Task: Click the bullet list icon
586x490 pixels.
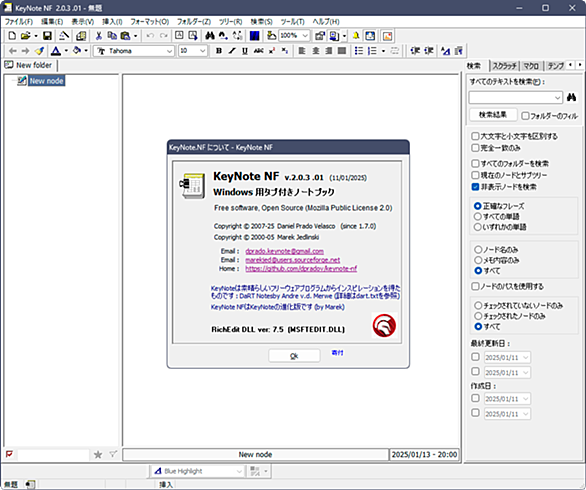Action: (358, 51)
